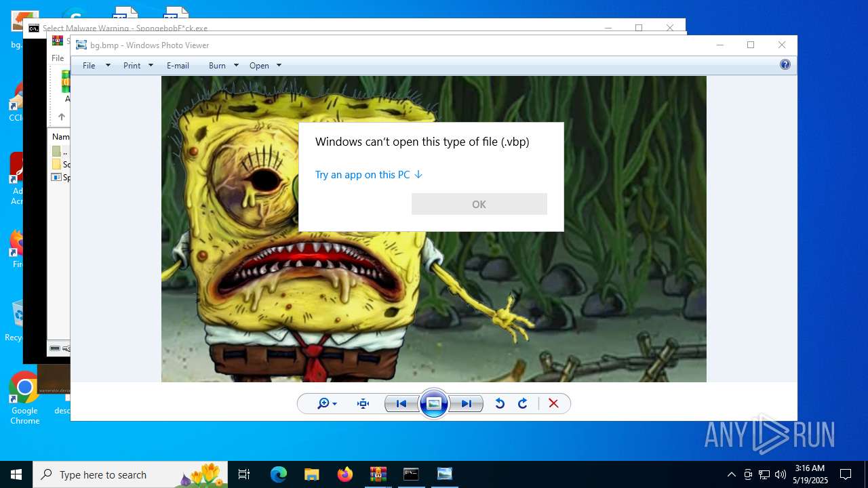Click the Name column header in WinRAR

[x=61, y=137]
